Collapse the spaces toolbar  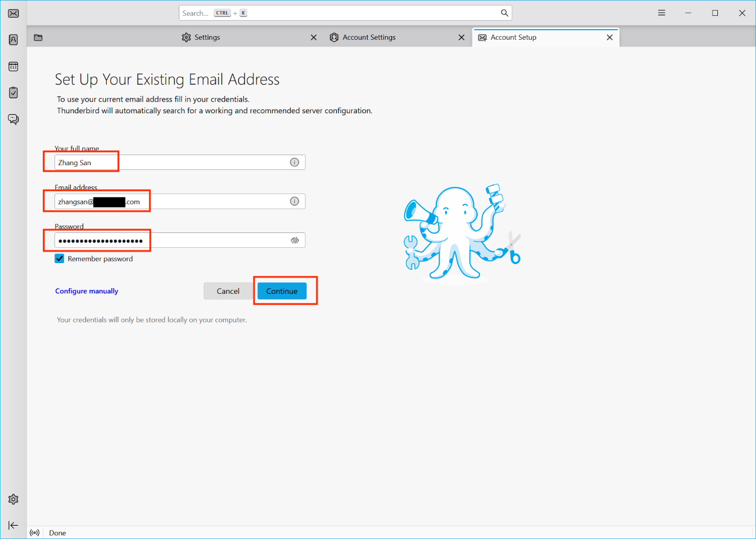click(13, 525)
